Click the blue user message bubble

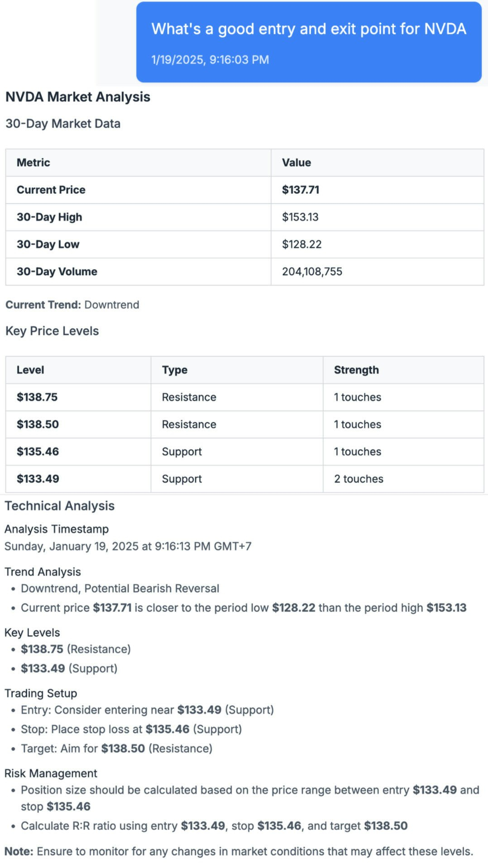coord(309,42)
